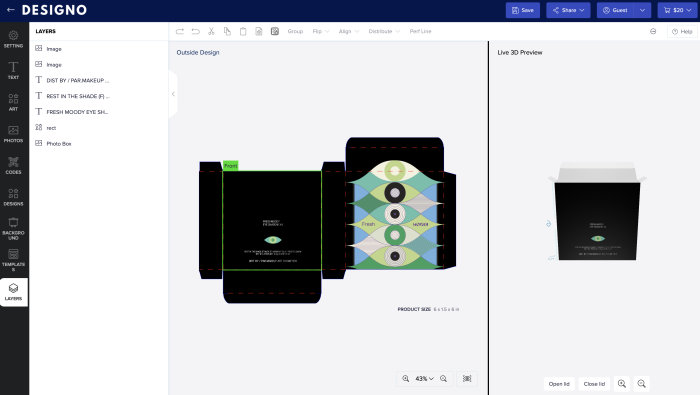
Task: Expand the Distribute dropdown
Action: 384,31
